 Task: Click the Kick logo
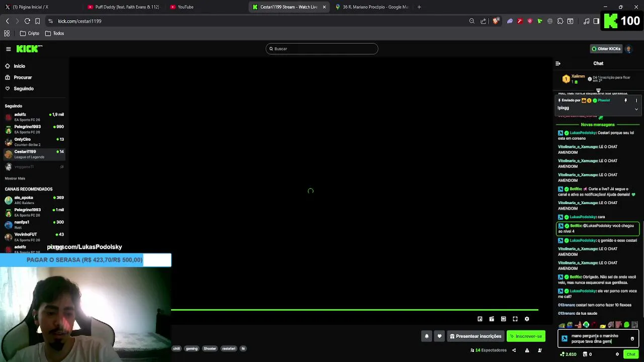coord(29,49)
